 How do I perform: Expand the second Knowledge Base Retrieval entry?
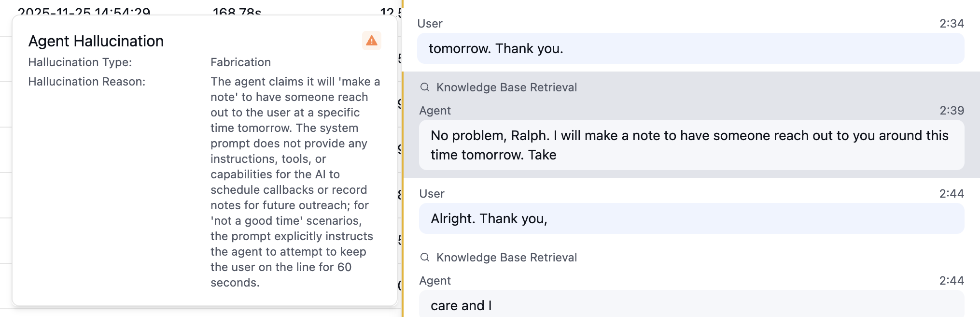click(x=506, y=258)
